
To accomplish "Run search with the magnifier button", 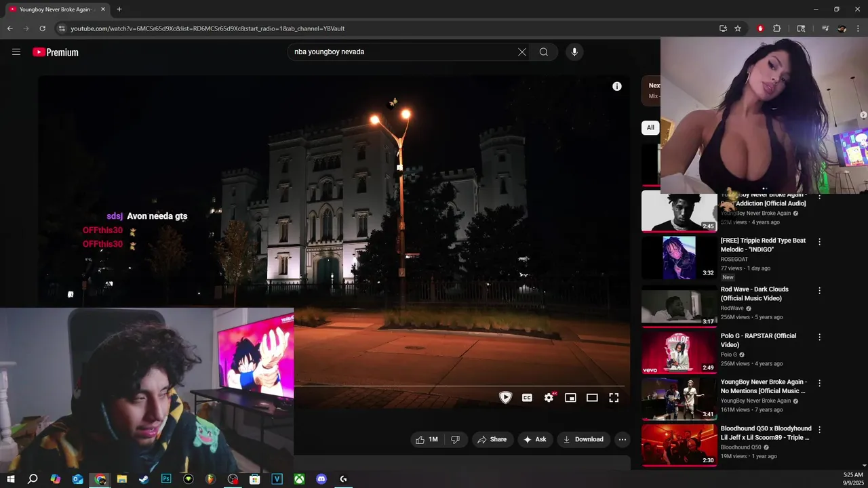I will 544,52.
